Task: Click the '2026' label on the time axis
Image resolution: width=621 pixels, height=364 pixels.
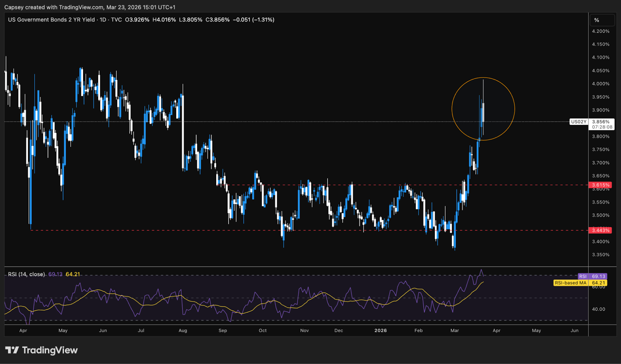Action: pos(380,331)
